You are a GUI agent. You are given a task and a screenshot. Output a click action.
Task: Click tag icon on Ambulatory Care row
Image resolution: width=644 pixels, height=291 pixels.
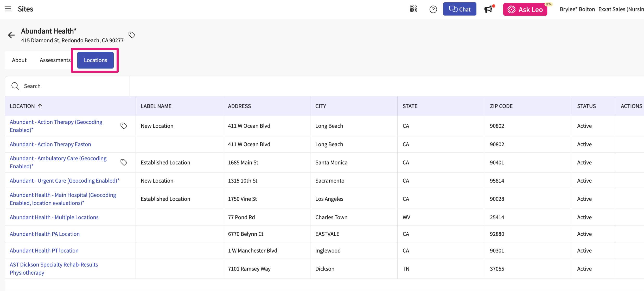click(124, 162)
